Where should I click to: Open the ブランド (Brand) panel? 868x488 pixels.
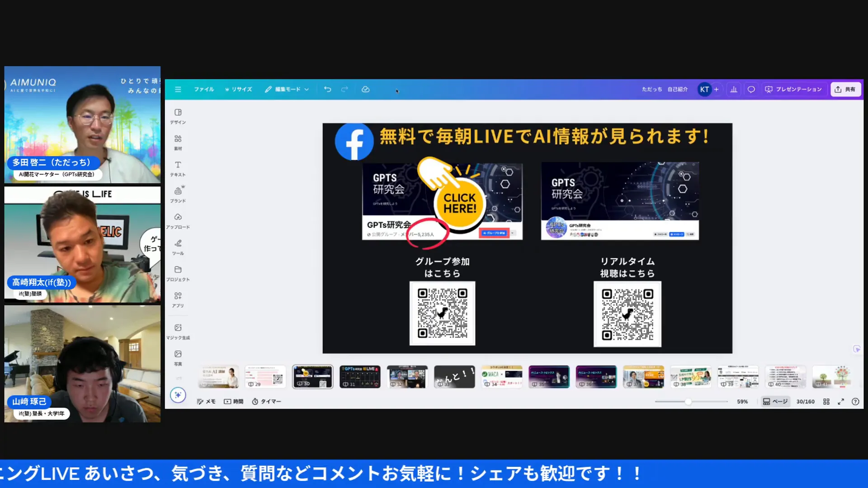coord(178,195)
